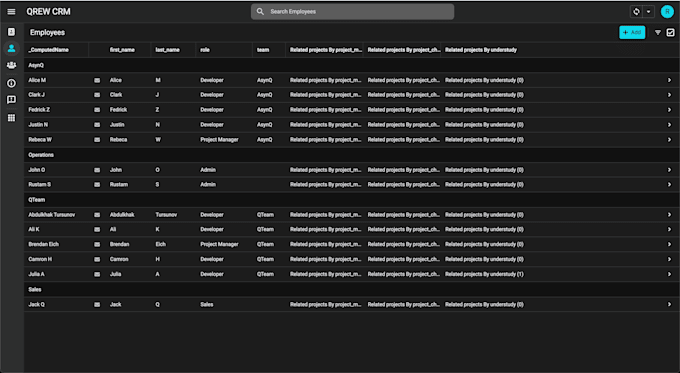Image resolution: width=680 pixels, height=373 pixels.
Task: Open the user avatar R
Action: (x=667, y=12)
